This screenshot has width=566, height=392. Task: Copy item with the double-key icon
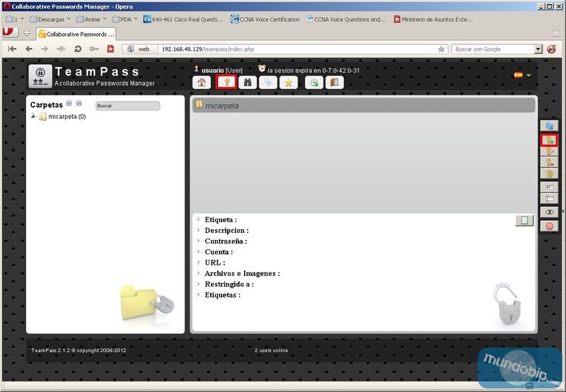click(550, 173)
